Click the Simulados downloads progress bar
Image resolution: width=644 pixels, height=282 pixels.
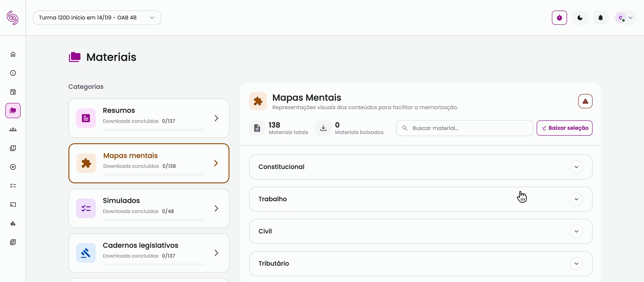[x=154, y=220]
